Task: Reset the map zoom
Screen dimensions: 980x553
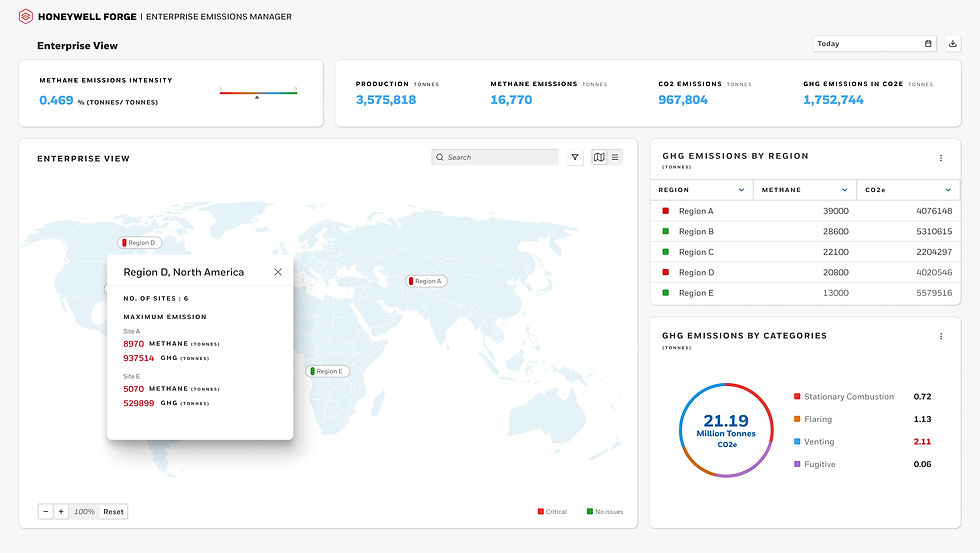Action: pos(113,512)
